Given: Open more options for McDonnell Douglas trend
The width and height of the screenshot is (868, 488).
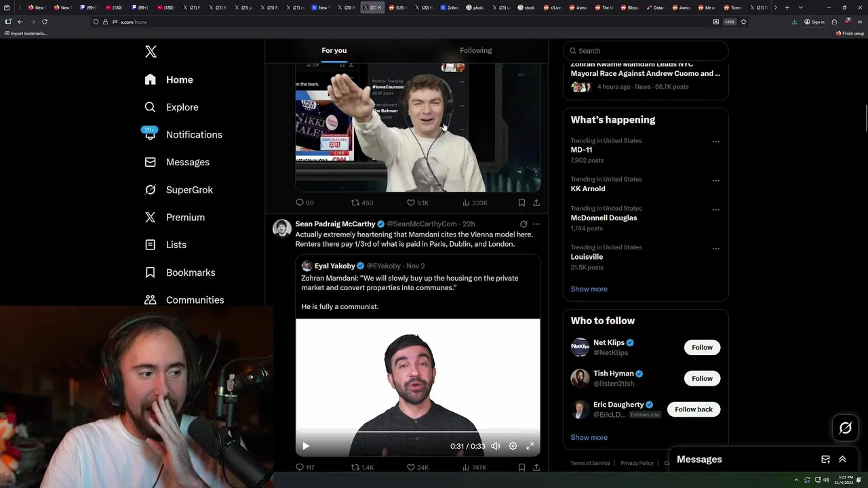Looking at the screenshot, I should pyautogui.click(x=716, y=209).
